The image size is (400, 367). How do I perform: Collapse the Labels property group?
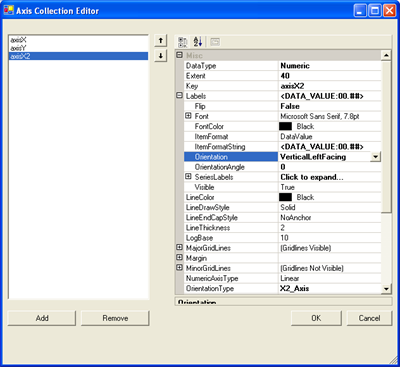(179, 96)
